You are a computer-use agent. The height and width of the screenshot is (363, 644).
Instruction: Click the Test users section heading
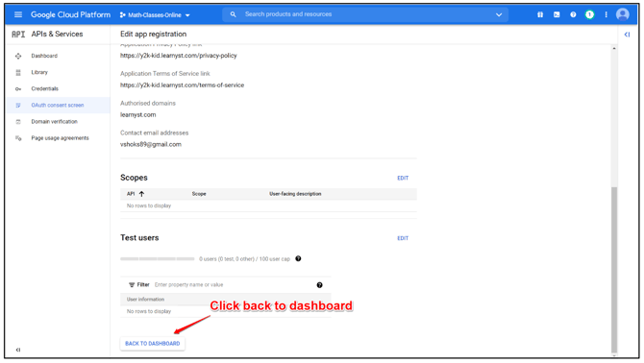click(139, 238)
